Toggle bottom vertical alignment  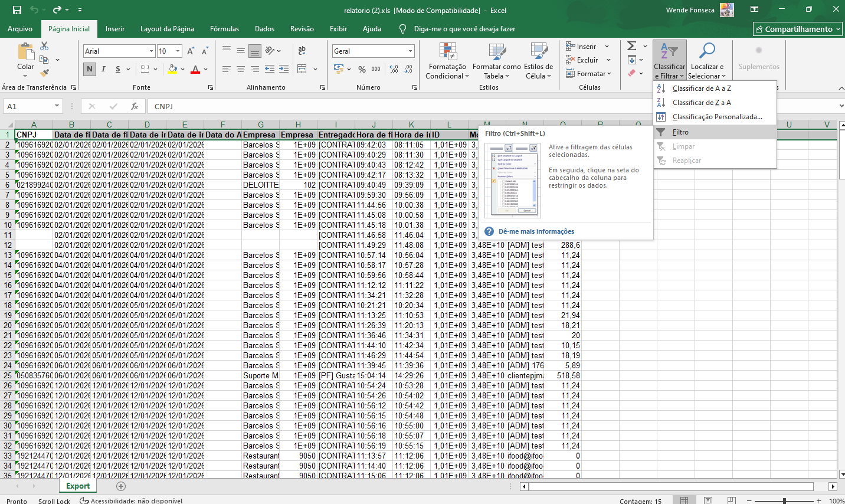pos(255,51)
